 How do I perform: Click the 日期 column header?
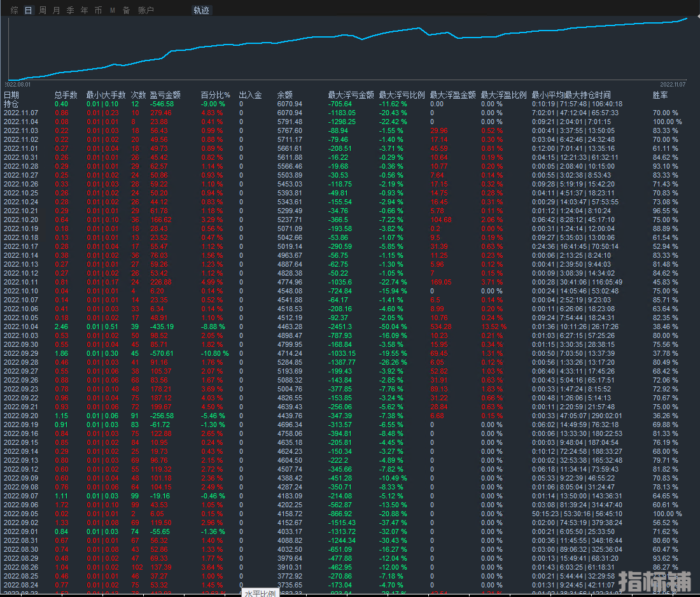(11, 95)
